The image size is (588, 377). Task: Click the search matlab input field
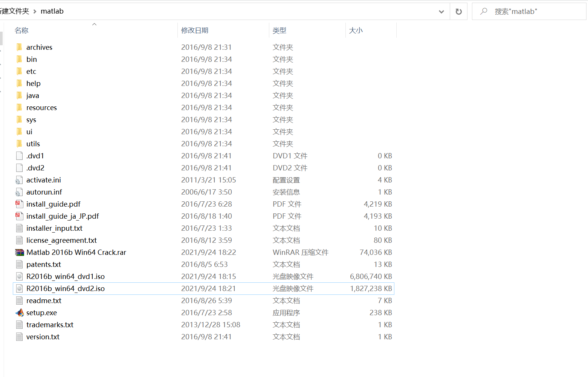tap(529, 11)
